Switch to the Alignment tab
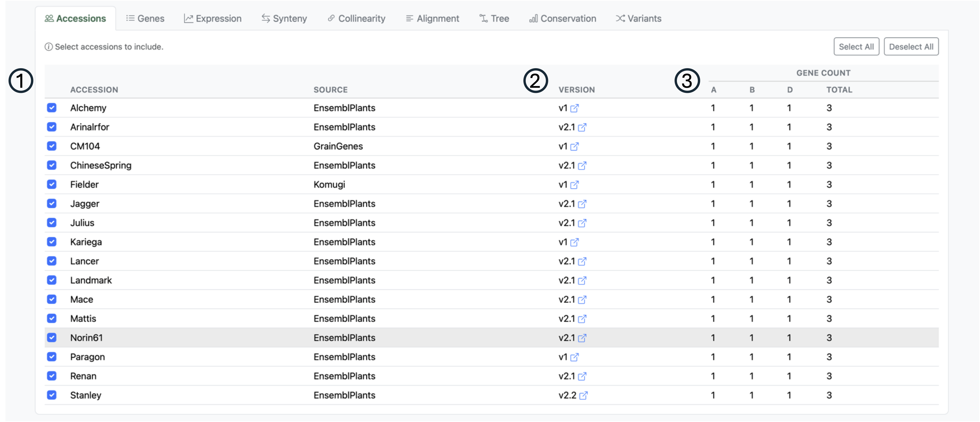Image resolution: width=980 pixels, height=422 pixels. click(433, 18)
